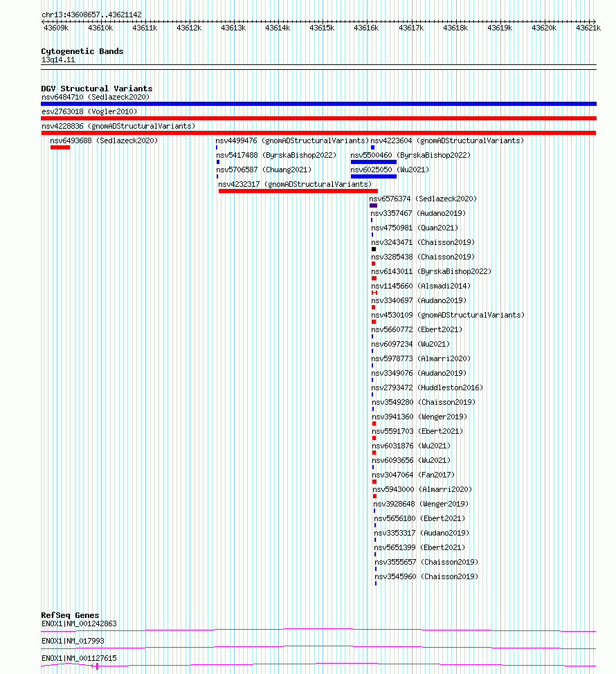Click the magenta ENOX1 exon marker
The height and width of the screenshot is (674, 616).
[97, 666]
